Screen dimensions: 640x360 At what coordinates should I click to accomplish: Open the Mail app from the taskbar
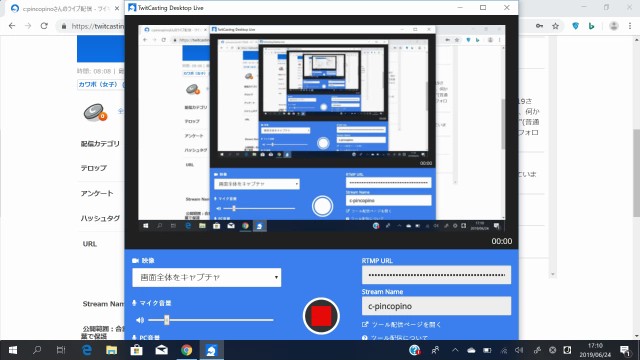click(162, 350)
